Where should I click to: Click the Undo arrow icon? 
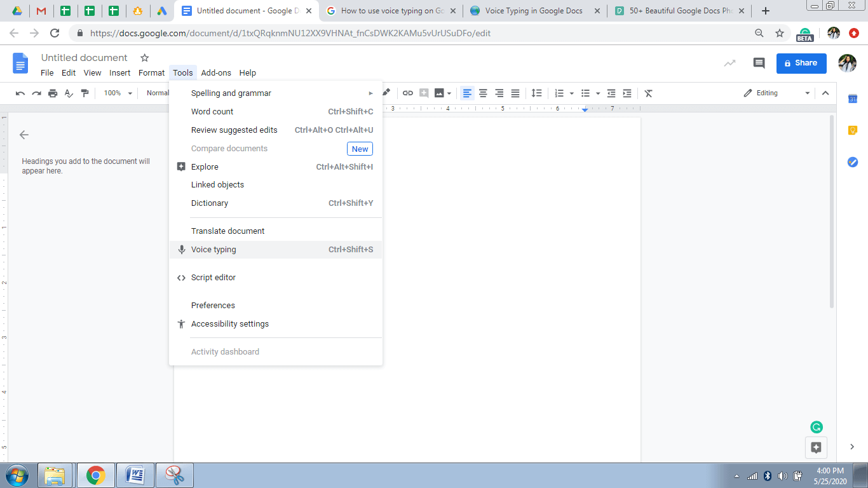[20, 93]
